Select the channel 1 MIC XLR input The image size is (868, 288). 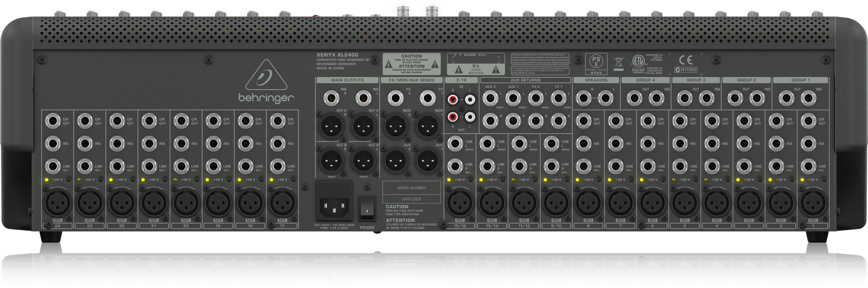pos(813,202)
